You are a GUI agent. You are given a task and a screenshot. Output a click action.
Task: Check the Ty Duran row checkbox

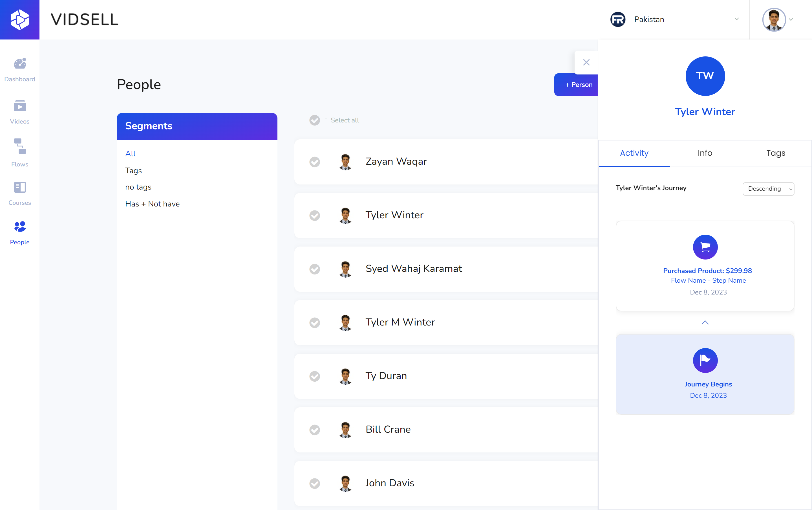pyautogui.click(x=314, y=376)
